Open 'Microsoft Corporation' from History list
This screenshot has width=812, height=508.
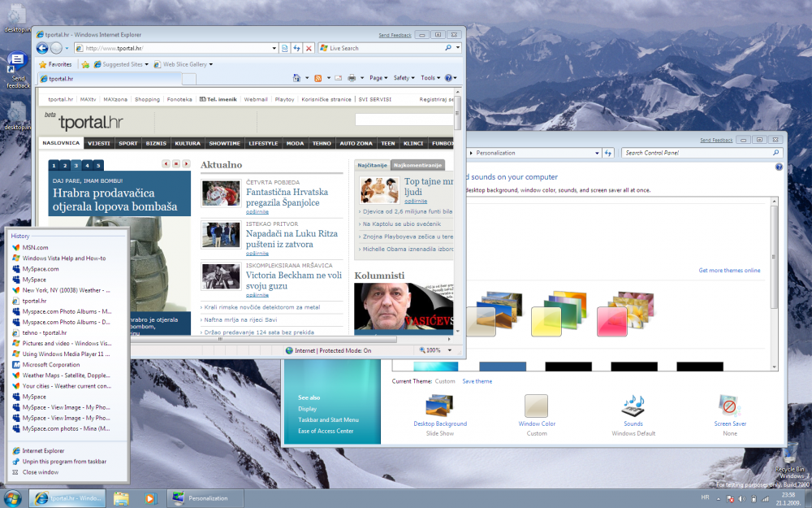pos(50,364)
